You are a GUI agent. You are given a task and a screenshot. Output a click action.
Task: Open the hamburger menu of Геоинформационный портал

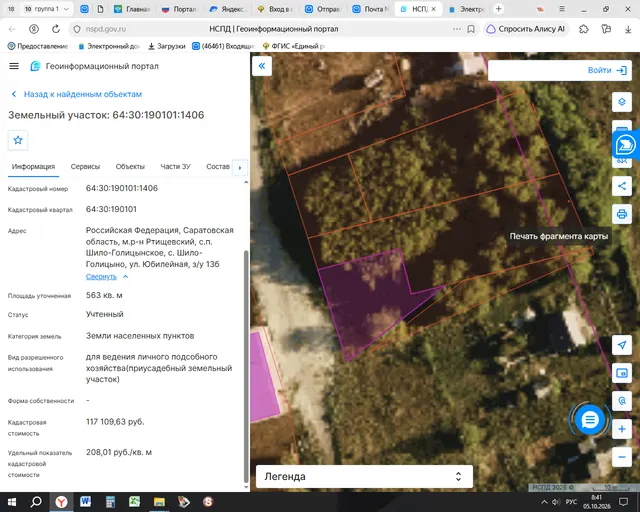[14, 66]
